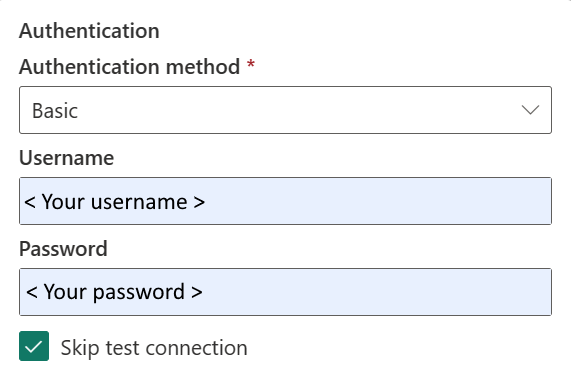Focus the Password input field
Screen dimensions: 571x372
click(x=286, y=292)
